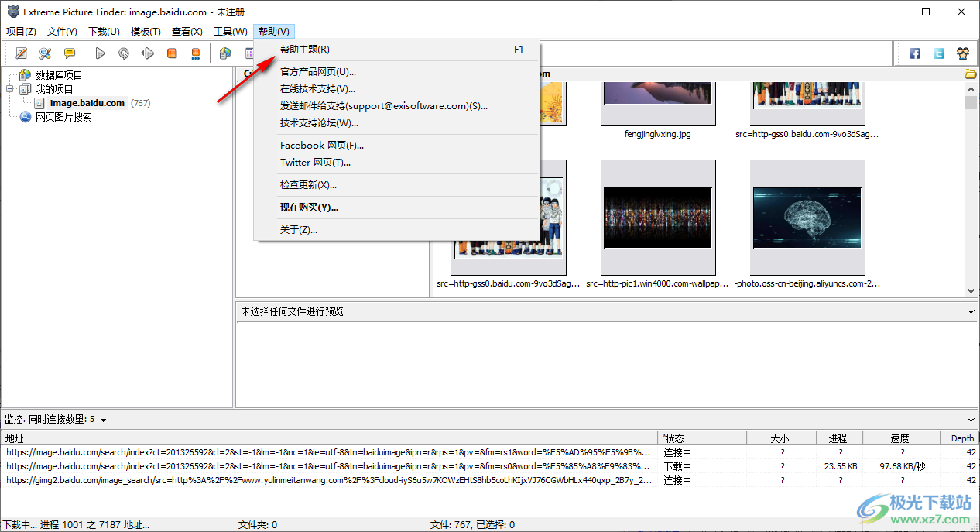Click the thumbnail pane scrollbar thumb
The width and height of the screenshot is (980, 532).
[971, 103]
